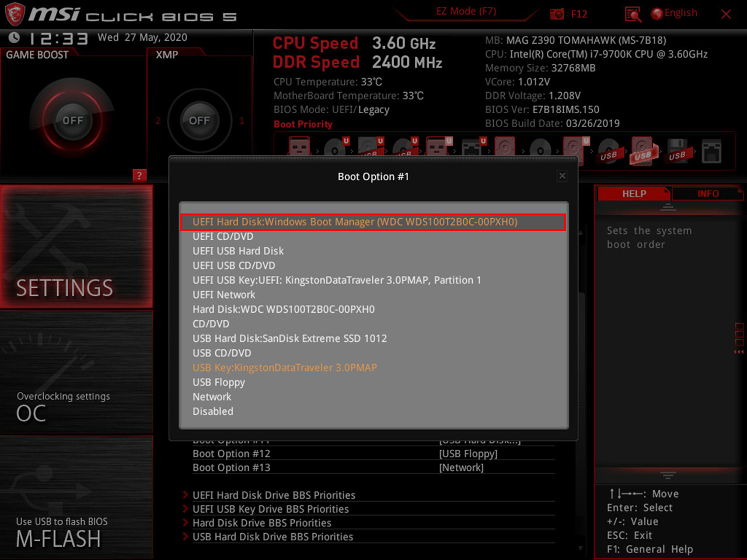Select the USB key icon in Boot Priority bar

642,152
